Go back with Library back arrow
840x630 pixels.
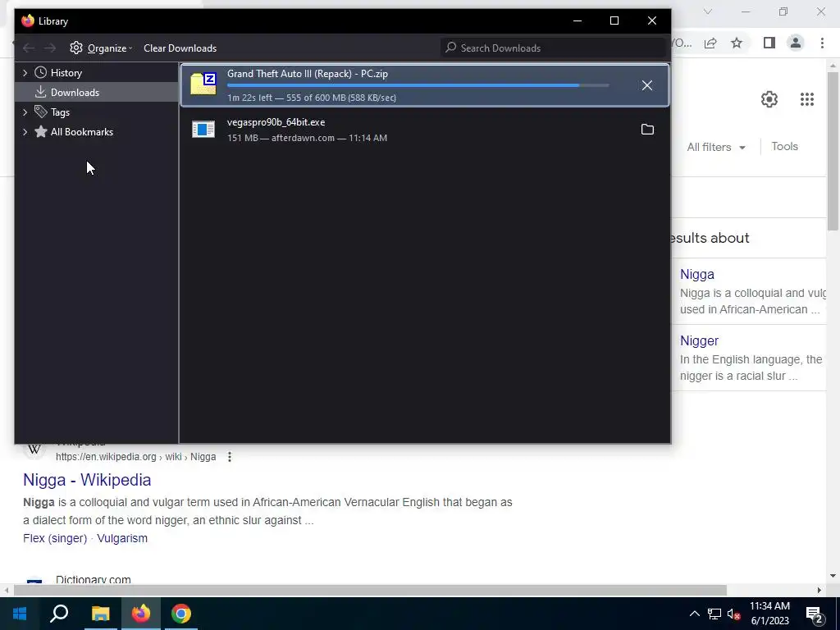coord(29,48)
